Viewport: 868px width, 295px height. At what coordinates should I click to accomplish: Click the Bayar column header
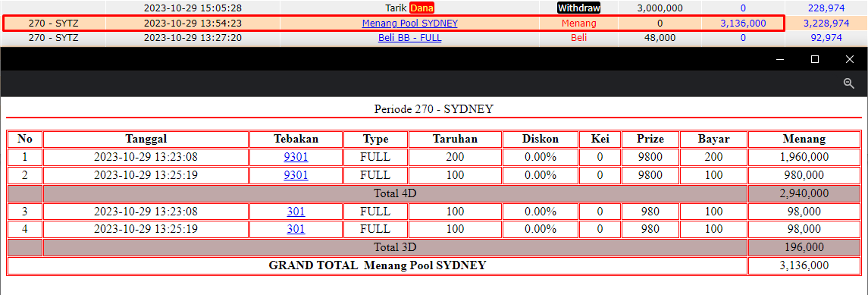[713, 139]
